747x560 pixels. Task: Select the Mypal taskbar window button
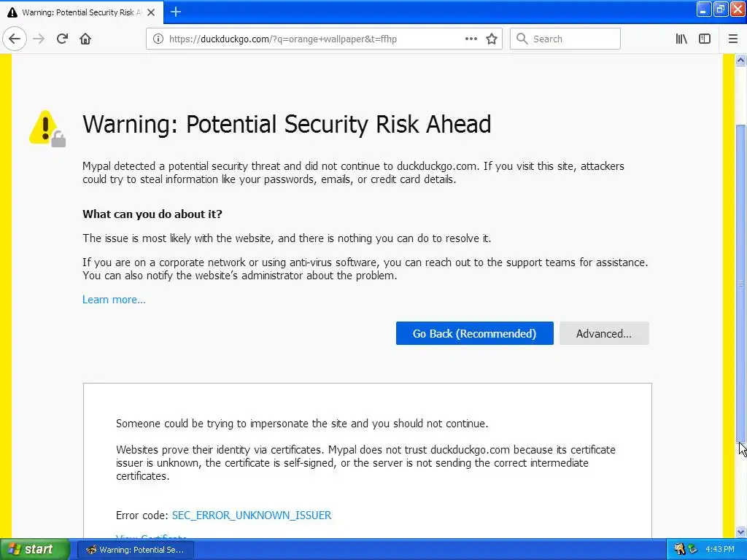point(136,549)
